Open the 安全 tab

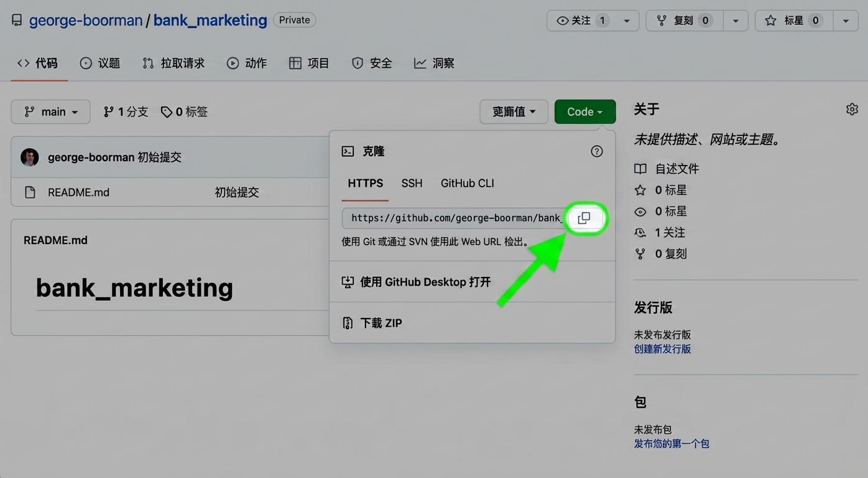tap(372, 63)
